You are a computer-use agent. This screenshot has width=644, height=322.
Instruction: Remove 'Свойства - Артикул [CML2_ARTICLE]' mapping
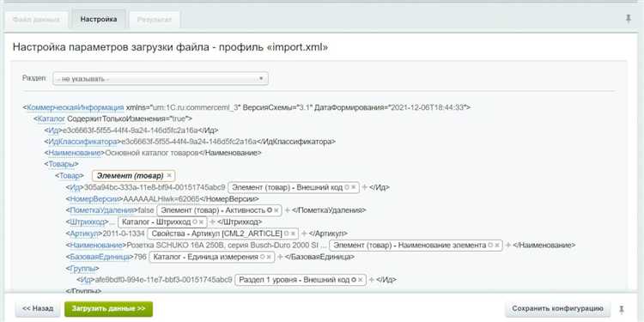(293, 234)
